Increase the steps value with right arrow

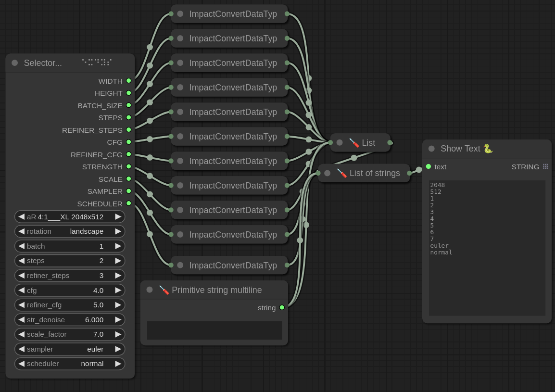click(118, 261)
